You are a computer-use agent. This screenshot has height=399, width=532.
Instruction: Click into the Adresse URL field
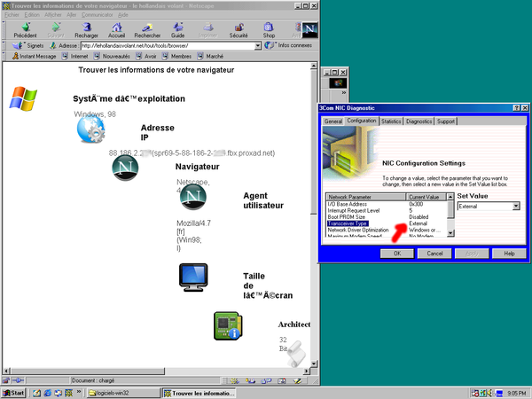[x=168, y=45]
